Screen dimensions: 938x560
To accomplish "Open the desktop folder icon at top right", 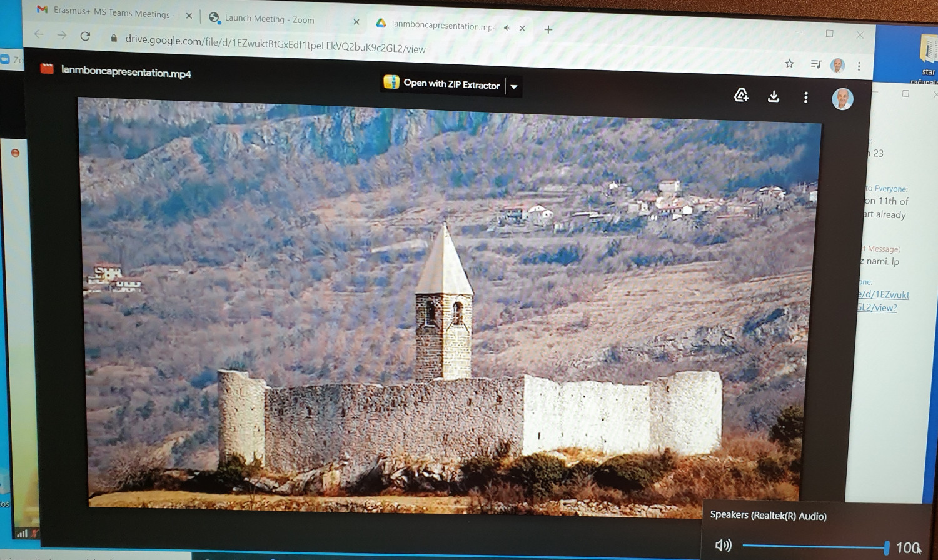I will click(929, 49).
